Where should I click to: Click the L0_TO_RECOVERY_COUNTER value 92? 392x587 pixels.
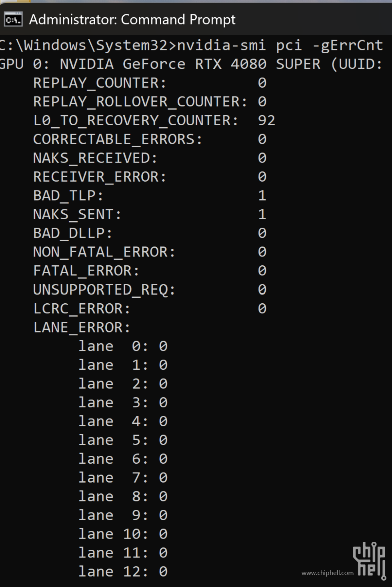point(266,120)
